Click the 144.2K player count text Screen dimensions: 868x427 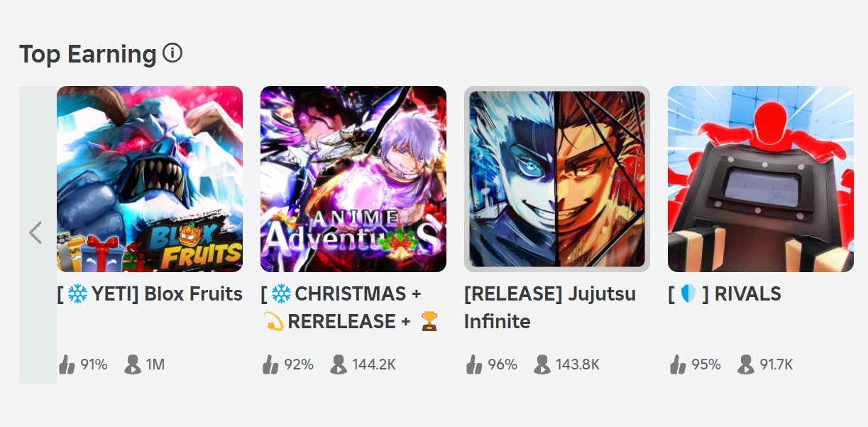pyautogui.click(x=374, y=365)
